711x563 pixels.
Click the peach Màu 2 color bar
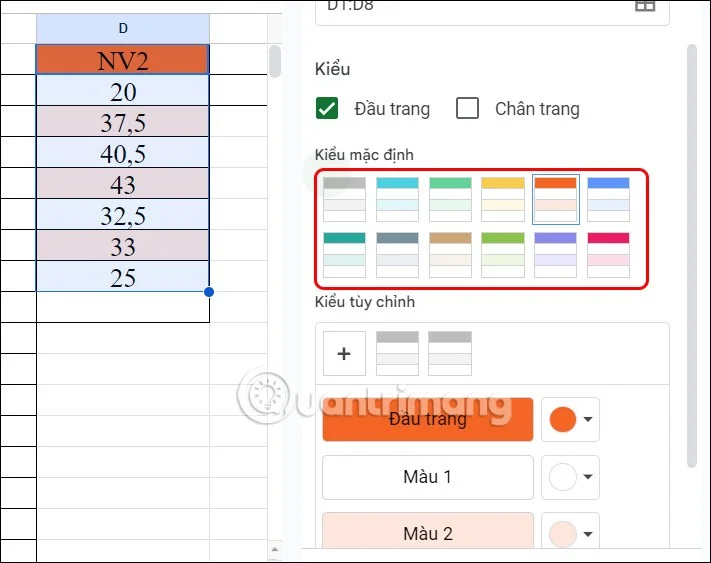[428, 531]
